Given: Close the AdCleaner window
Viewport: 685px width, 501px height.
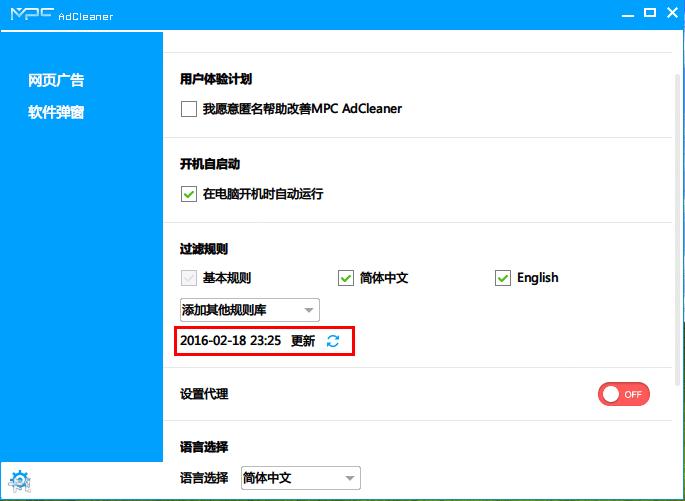Looking at the screenshot, I should point(673,13).
